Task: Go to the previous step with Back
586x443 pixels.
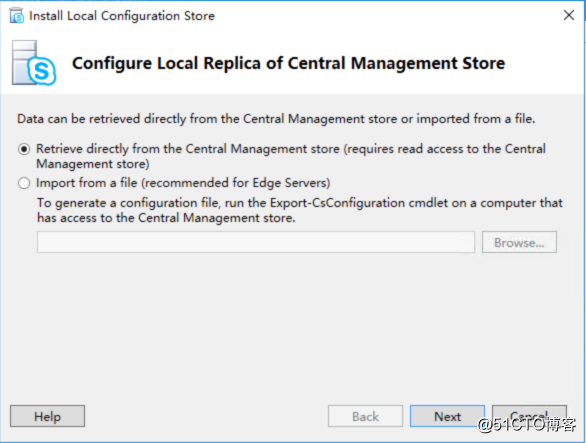Action: point(365,416)
